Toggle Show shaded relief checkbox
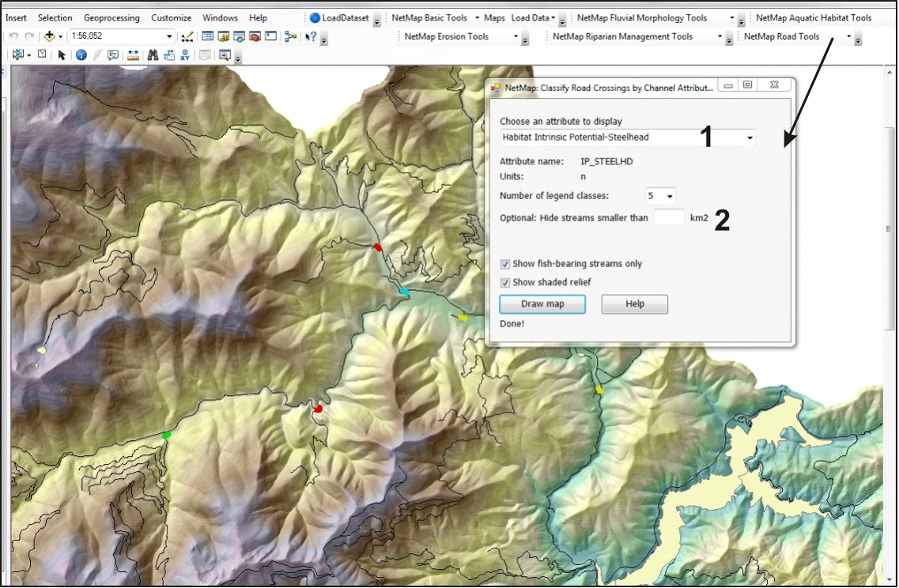The image size is (899, 588). pyautogui.click(x=505, y=282)
